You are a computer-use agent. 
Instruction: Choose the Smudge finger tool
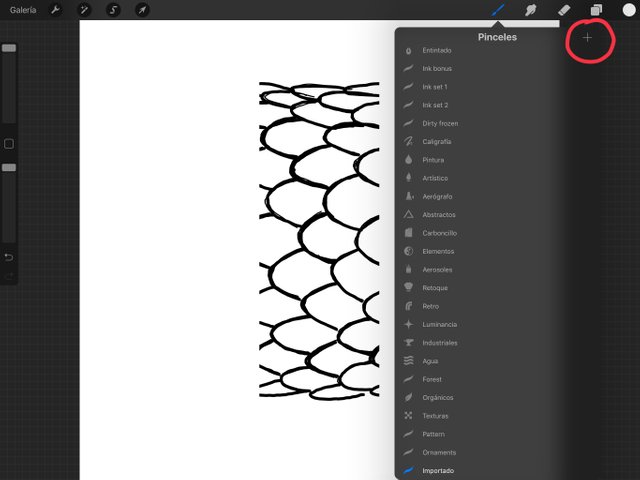[x=531, y=10]
